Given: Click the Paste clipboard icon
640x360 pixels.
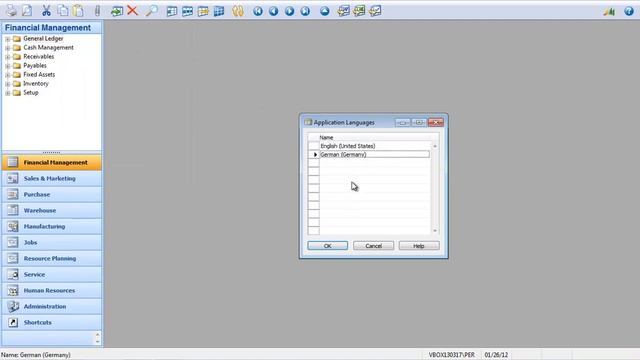Looking at the screenshot, I should [78, 11].
